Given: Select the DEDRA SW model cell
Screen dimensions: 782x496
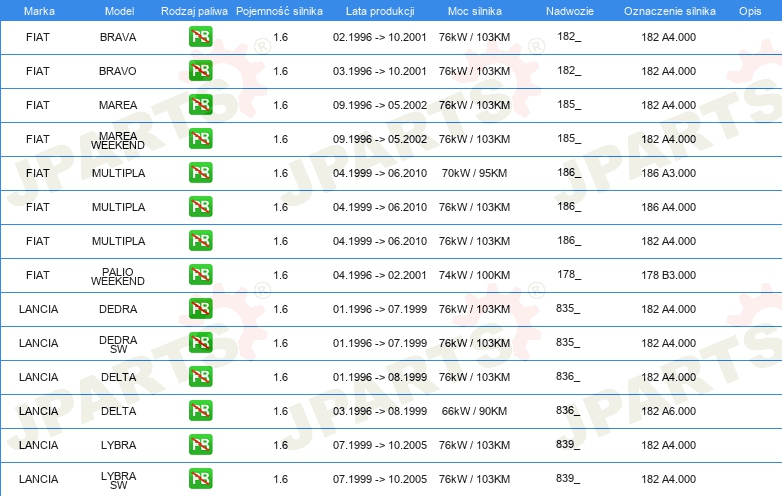Looking at the screenshot, I should pyautogui.click(x=118, y=344).
